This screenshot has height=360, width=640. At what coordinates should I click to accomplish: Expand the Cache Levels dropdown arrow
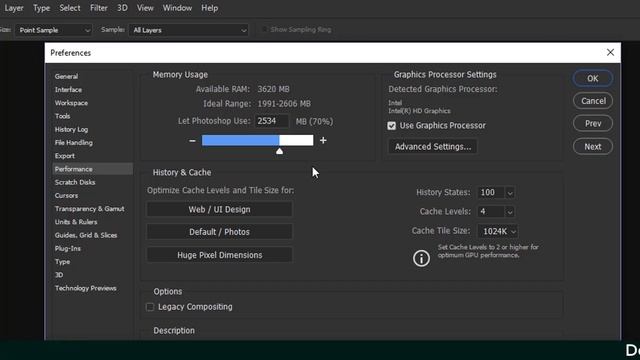(x=510, y=212)
